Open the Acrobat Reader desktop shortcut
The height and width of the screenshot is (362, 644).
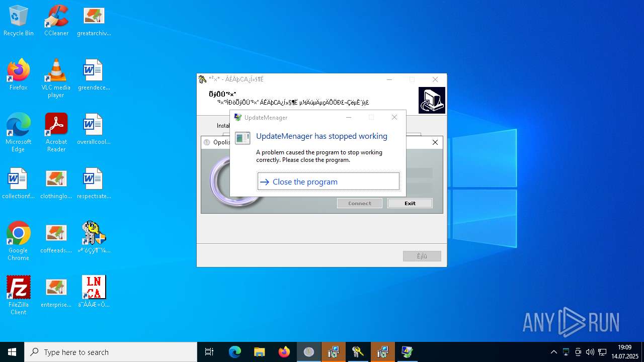click(x=56, y=133)
